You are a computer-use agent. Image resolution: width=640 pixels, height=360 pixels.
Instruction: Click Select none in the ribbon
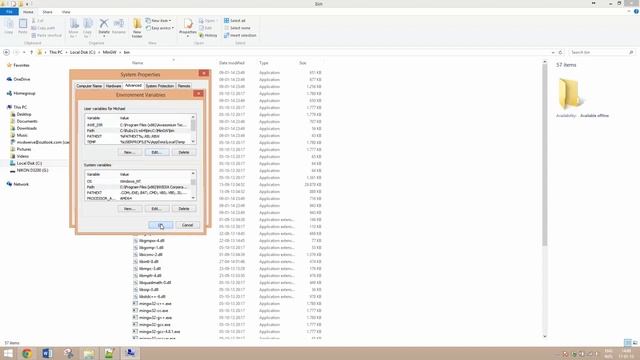pos(237,28)
